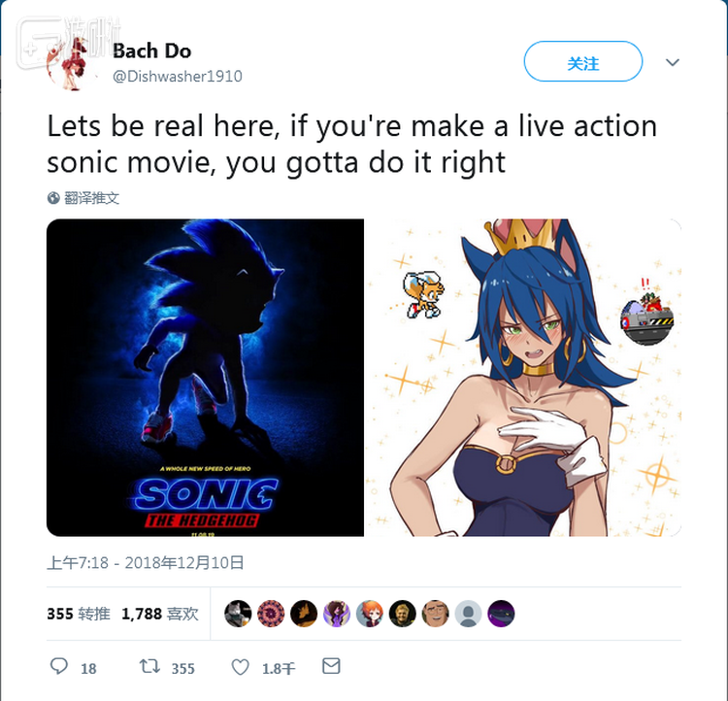Click the 关注 follow button

pyautogui.click(x=583, y=61)
